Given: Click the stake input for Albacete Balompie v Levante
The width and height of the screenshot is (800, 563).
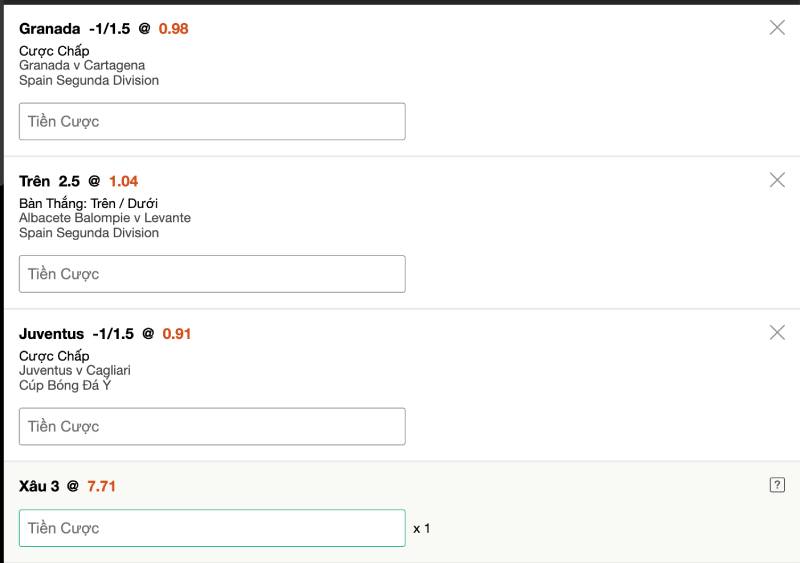Looking at the screenshot, I should click(x=212, y=274).
